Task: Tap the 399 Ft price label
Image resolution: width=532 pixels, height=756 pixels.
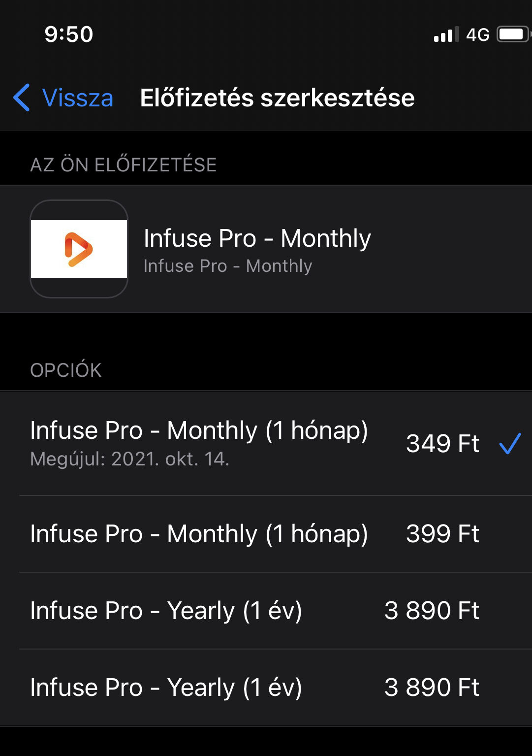Action: coord(442,534)
